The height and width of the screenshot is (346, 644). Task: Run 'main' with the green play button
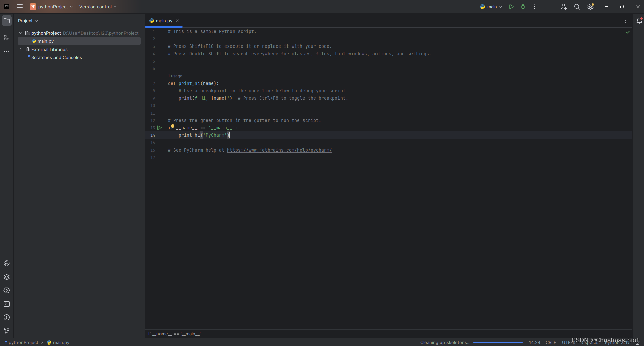pos(511,7)
